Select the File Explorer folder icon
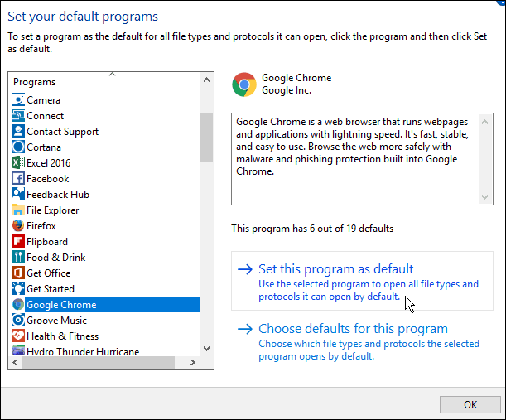Screen dimensions: 506x420 [x=18, y=210]
